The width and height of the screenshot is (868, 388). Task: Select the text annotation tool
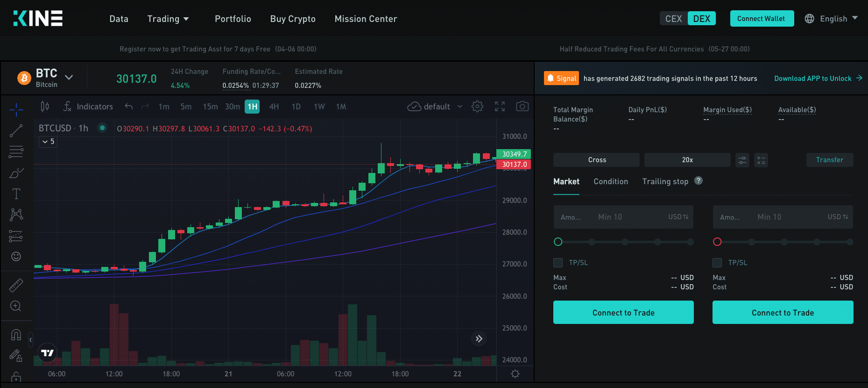click(16, 194)
